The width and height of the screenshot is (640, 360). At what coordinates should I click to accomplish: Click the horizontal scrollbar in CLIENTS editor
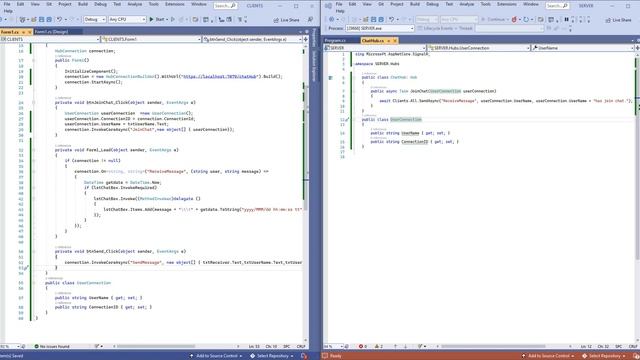156,346
